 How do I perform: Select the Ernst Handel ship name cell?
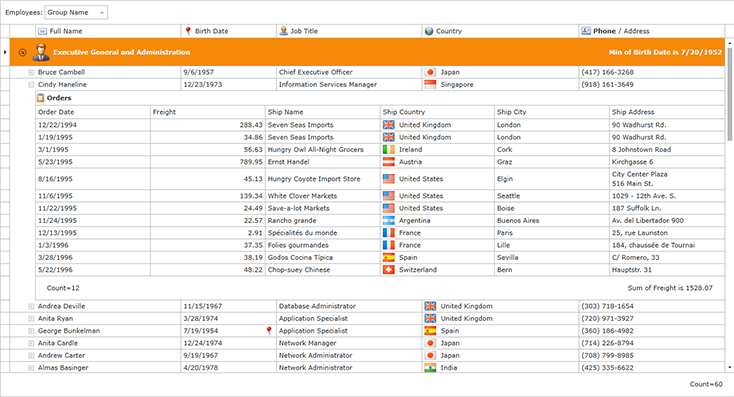323,162
